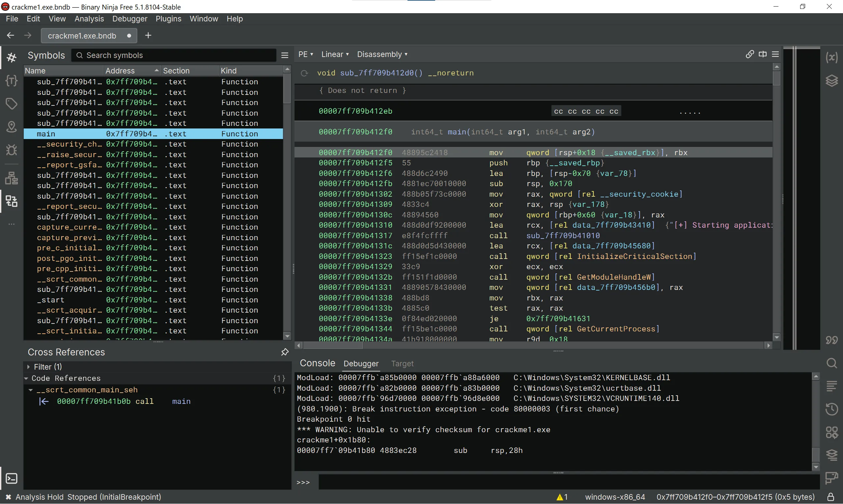This screenshot has width=843, height=504.
Task: Click the Search symbols field
Action: tap(177, 55)
